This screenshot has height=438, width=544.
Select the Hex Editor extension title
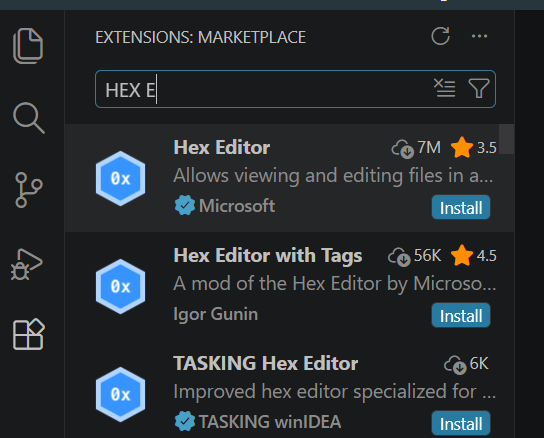pyautogui.click(x=222, y=148)
